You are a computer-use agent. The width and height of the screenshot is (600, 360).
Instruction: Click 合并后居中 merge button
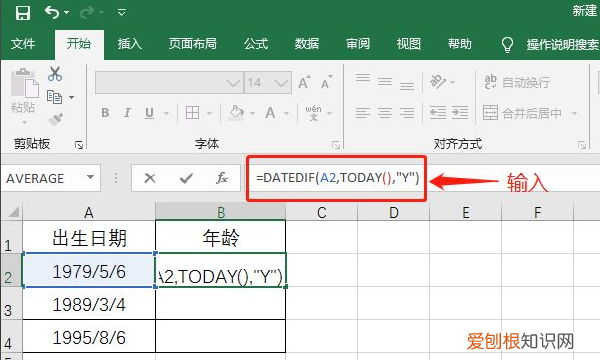(522, 113)
